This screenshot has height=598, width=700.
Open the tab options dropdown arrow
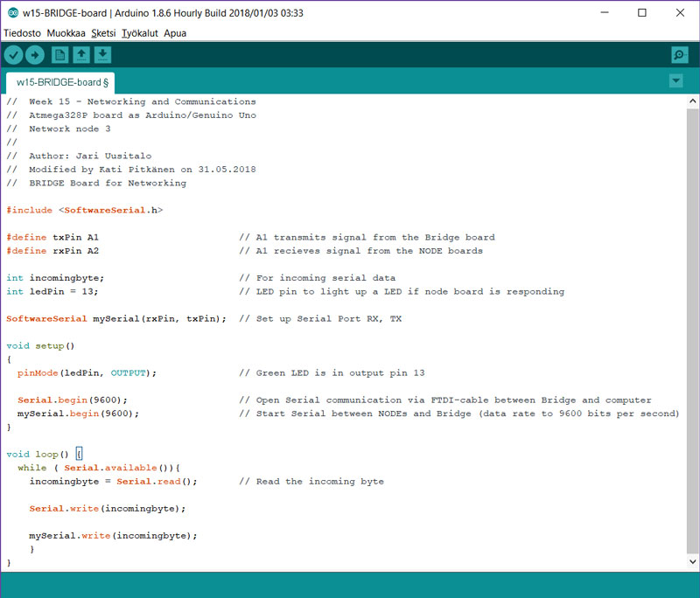[x=675, y=80]
